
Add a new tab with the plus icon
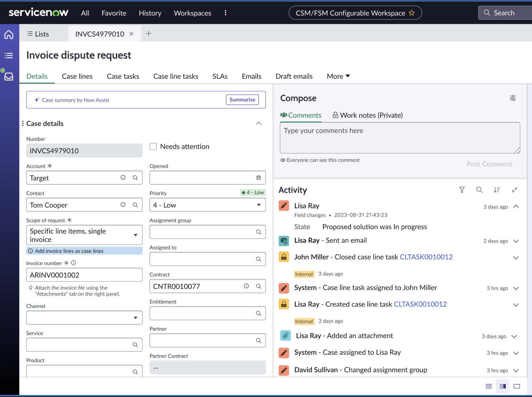click(149, 33)
